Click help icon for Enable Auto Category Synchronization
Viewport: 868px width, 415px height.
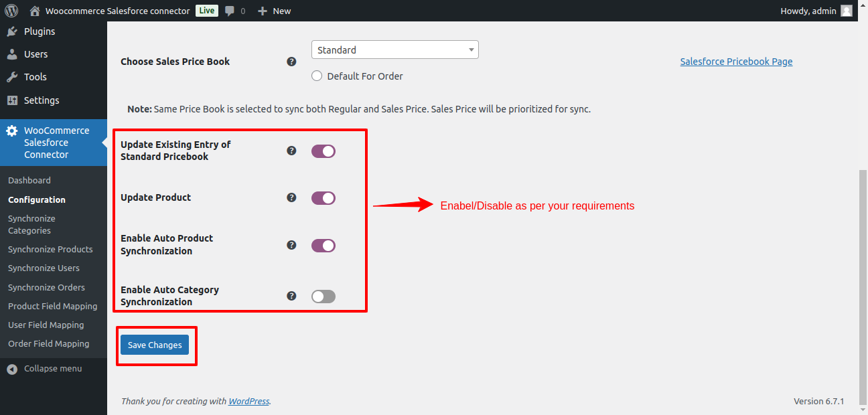click(291, 296)
